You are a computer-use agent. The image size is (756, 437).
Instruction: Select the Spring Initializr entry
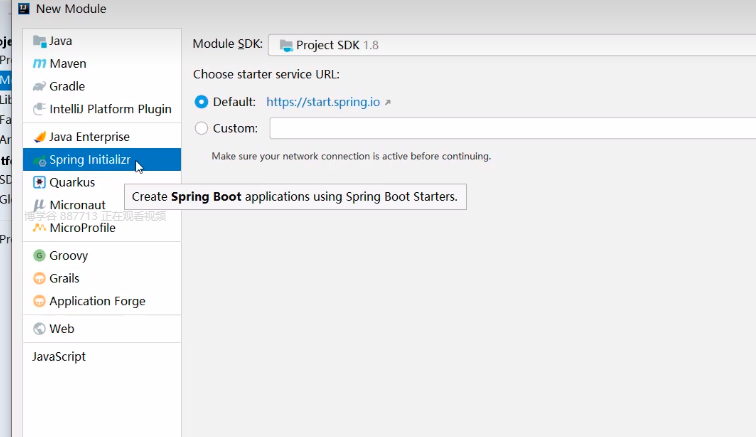(x=102, y=160)
